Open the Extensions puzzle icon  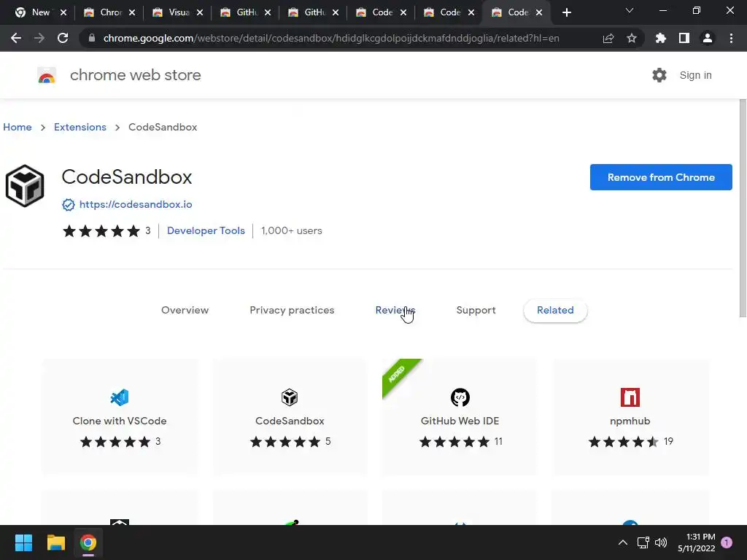661,38
